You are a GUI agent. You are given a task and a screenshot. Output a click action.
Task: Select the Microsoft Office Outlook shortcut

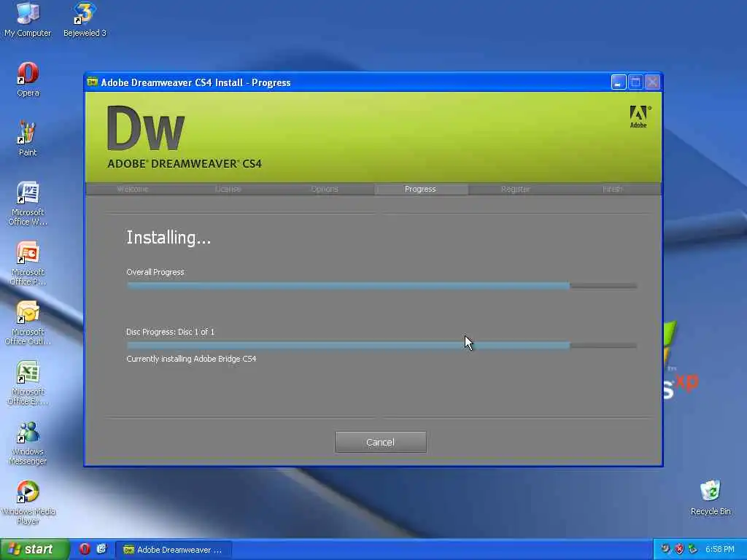point(28,323)
